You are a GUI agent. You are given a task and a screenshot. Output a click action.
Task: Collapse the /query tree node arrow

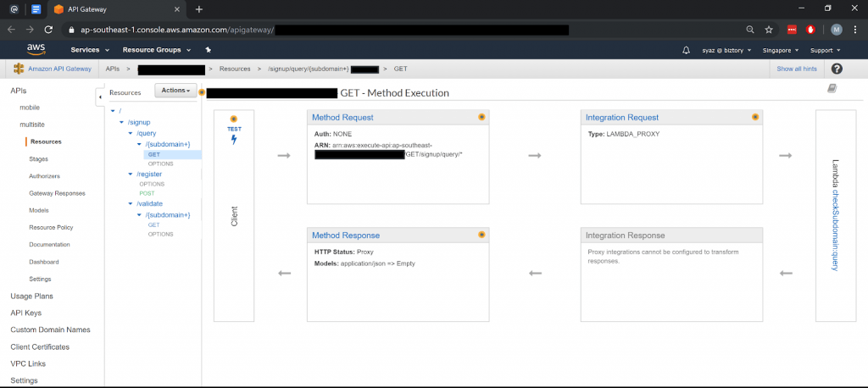(131, 133)
